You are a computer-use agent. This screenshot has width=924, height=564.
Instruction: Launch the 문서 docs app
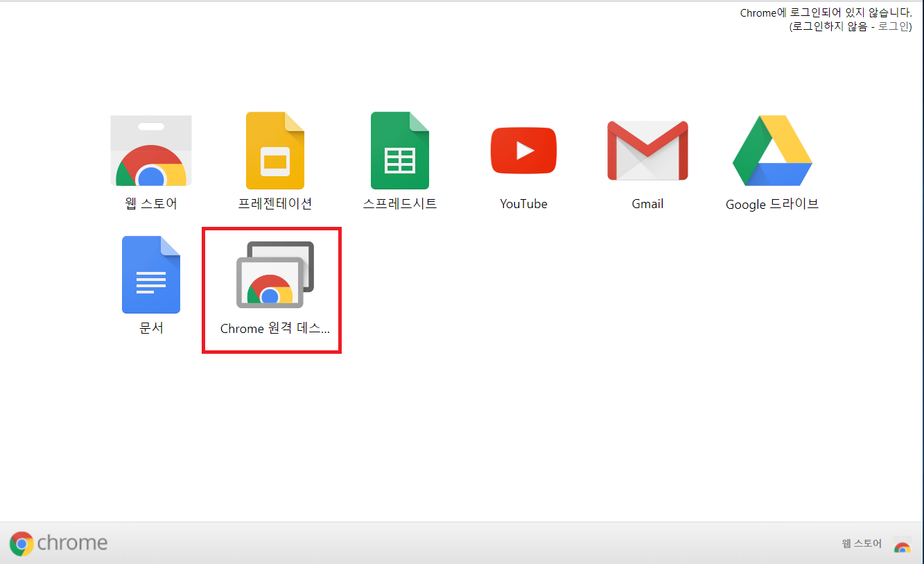(x=151, y=275)
